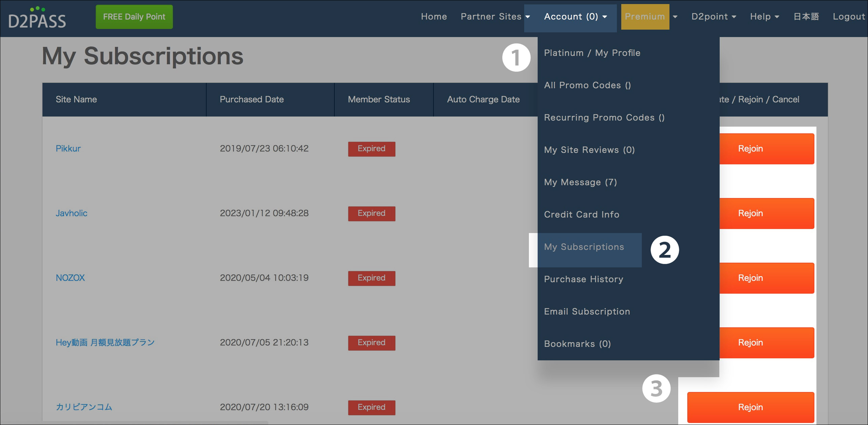Open My Site Reviews (0)
Viewport: 868px width, 425px height.
(x=589, y=150)
